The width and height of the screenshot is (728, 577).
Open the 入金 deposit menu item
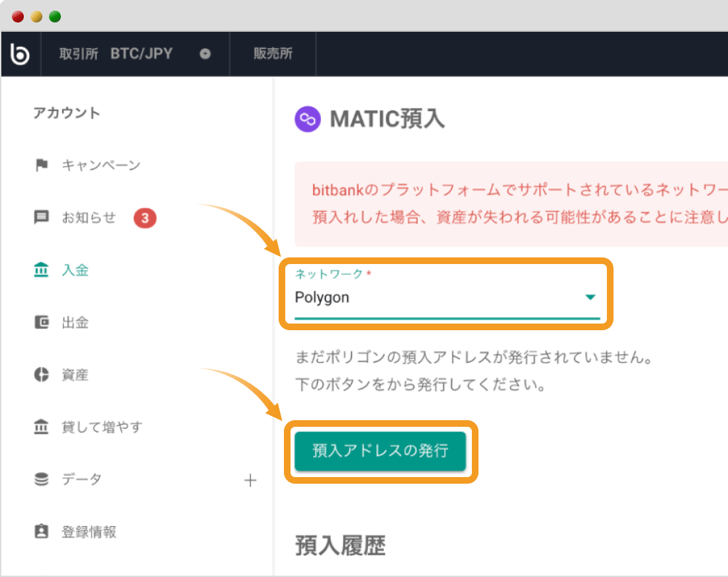pos(75,270)
